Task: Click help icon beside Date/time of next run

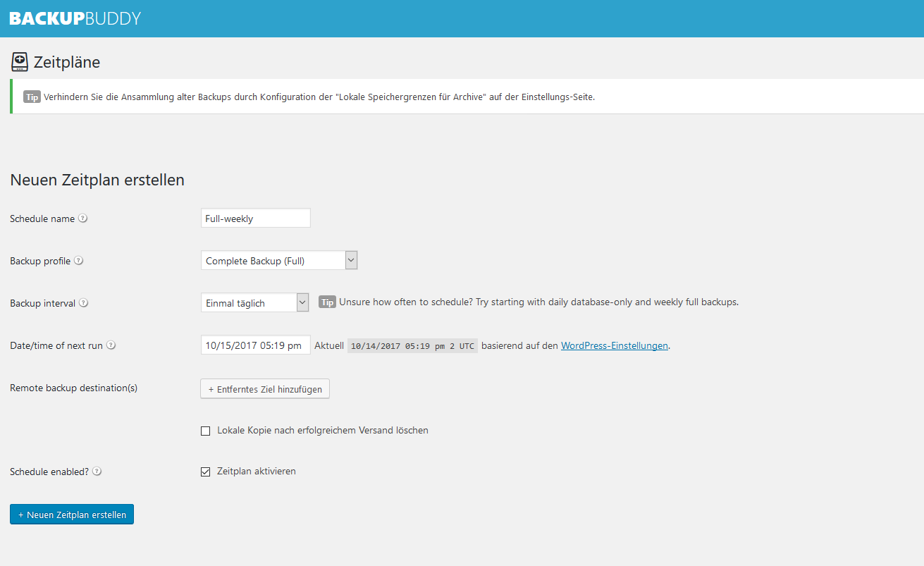Action: [x=111, y=345]
